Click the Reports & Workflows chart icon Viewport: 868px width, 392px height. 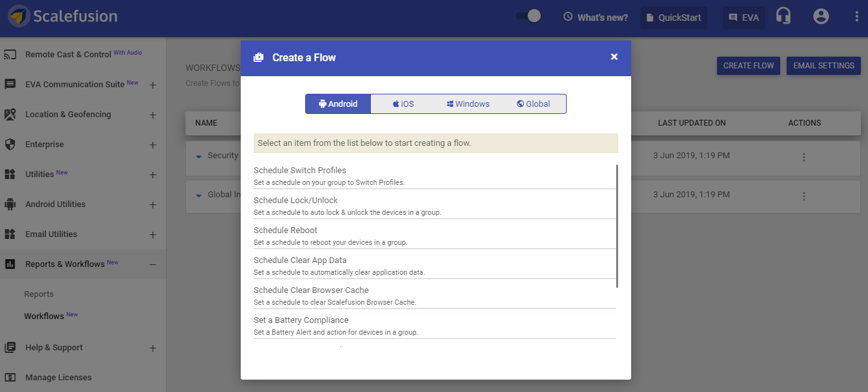pos(10,264)
